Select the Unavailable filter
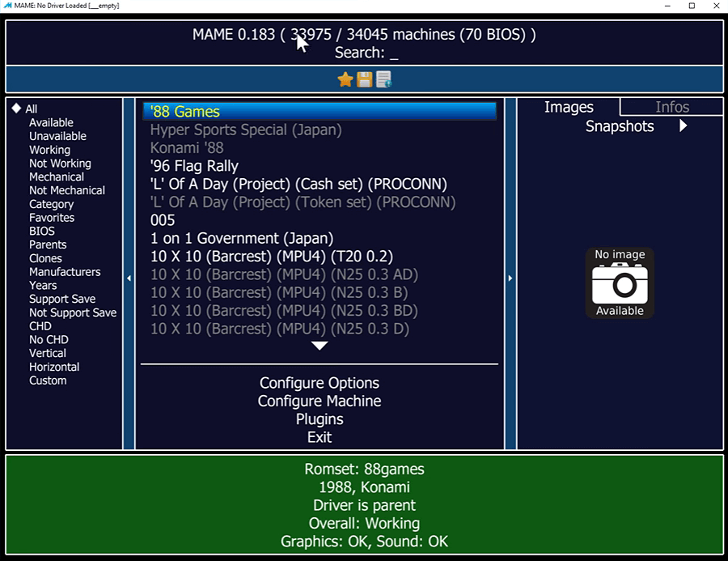Screen dimensions: 728x561 pos(57,136)
